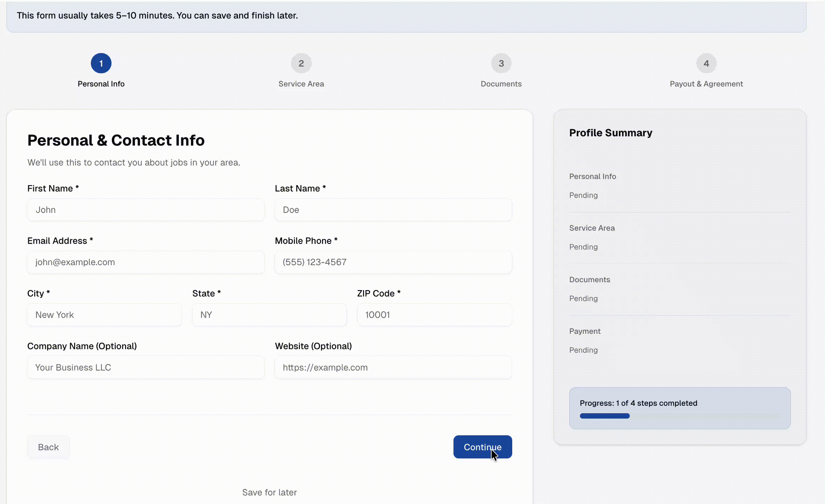Click the City input field
The image size is (825, 504).
pos(104,315)
